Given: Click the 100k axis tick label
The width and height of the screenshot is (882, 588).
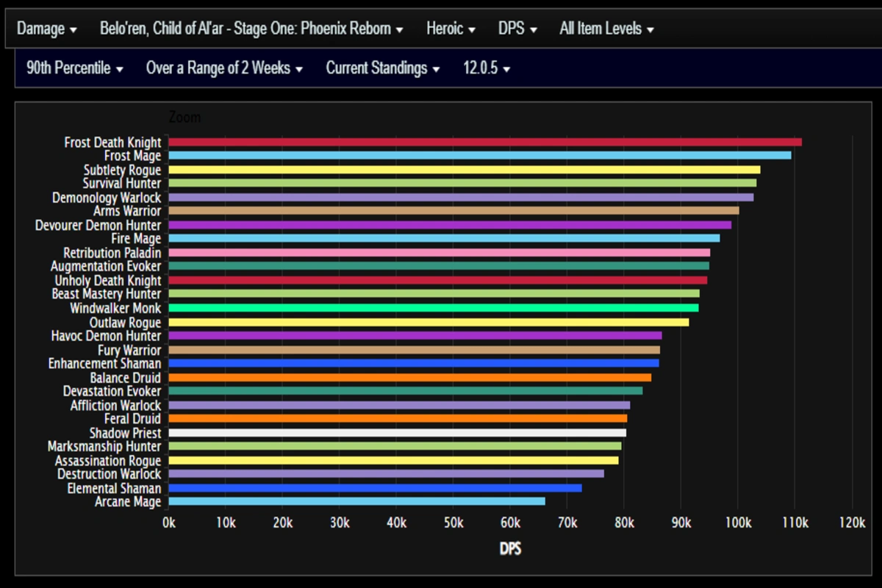Looking at the screenshot, I should click(738, 522).
